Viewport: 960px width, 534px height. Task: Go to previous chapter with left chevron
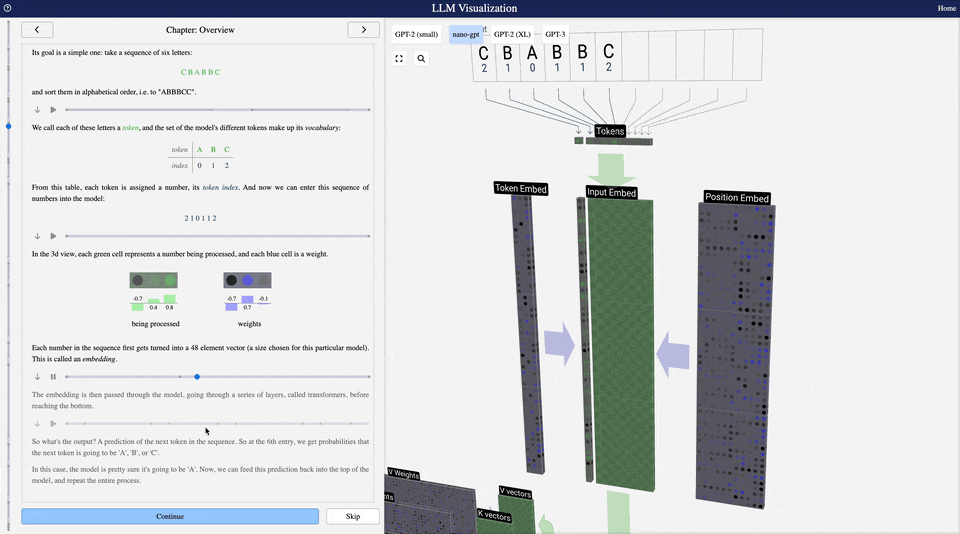coord(37,30)
